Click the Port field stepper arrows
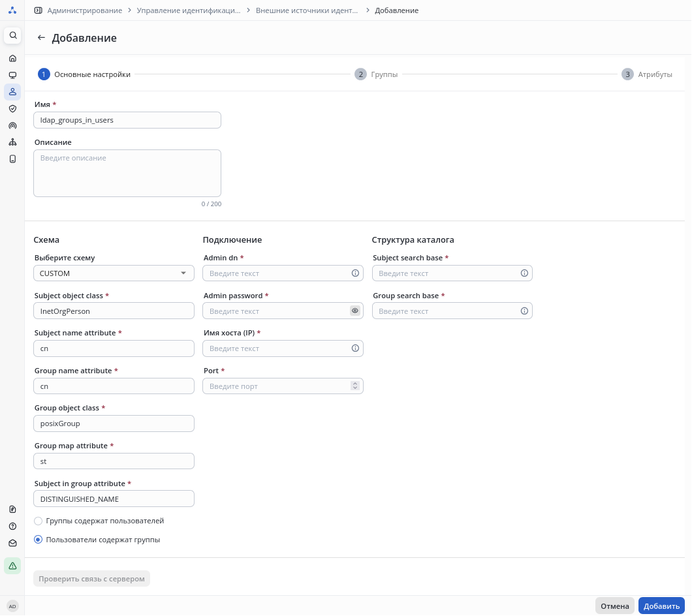This screenshot has width=692, height=616. click(355, 386)
